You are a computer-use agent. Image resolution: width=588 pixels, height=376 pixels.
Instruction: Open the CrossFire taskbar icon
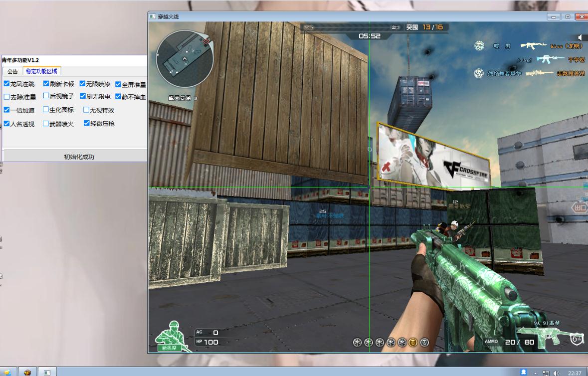tap(27, 372)
